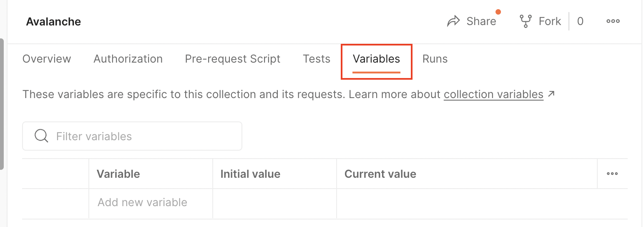The image size is (644, 227).
Task: Select the Variables tab
Action: click(376, 59)
